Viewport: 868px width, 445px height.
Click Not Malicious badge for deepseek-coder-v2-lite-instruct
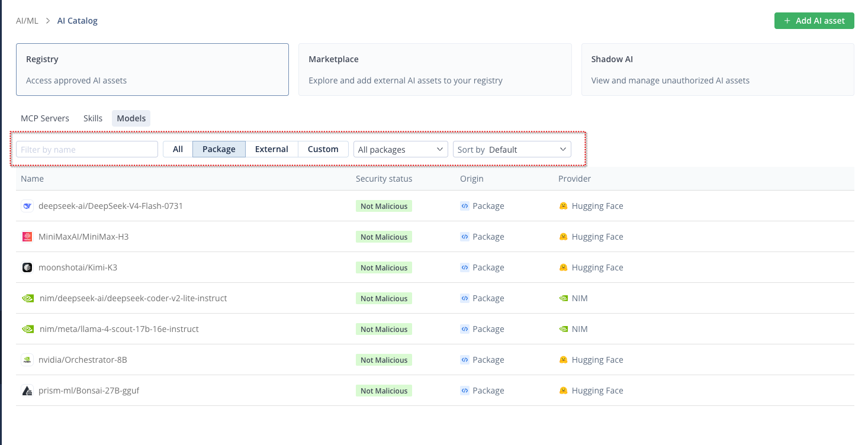coord(384,298)
